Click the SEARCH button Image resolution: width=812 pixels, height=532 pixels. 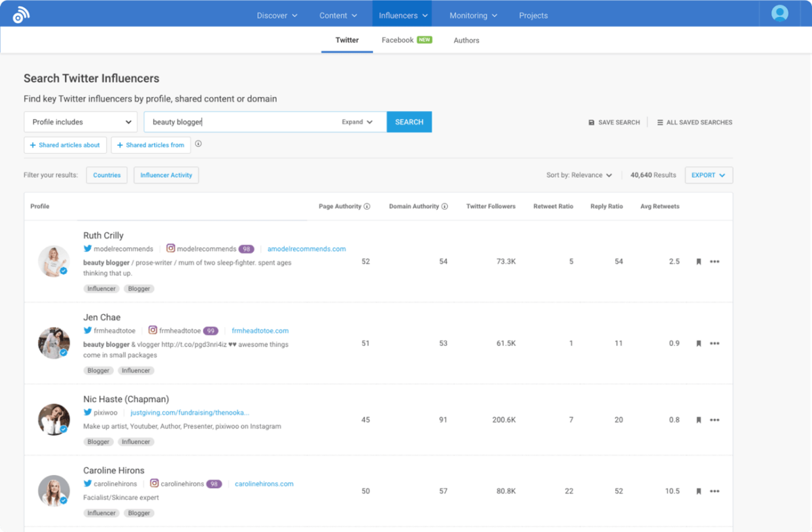click(x=409, y=122)
